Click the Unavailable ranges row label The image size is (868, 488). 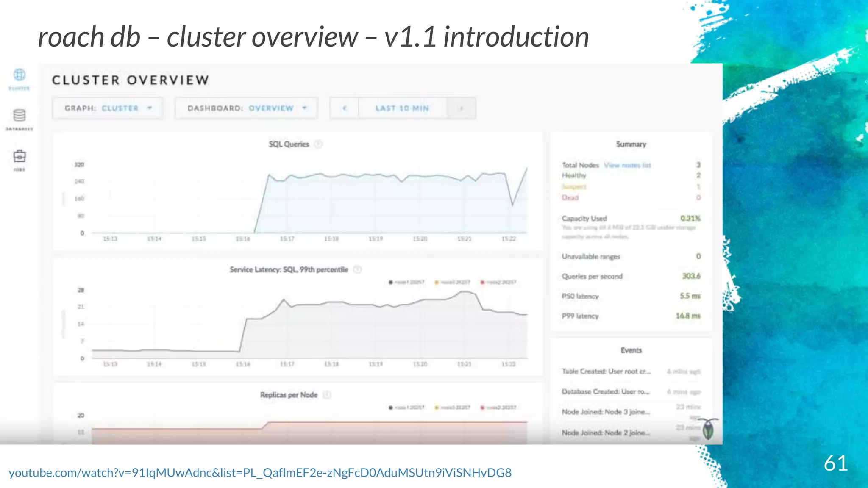pos(591,257)
